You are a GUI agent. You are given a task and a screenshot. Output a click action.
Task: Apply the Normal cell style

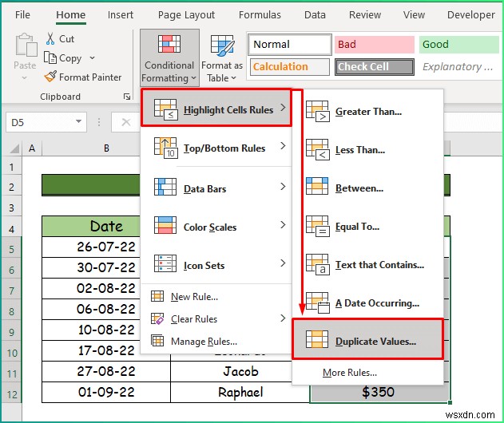click(290, 45)
